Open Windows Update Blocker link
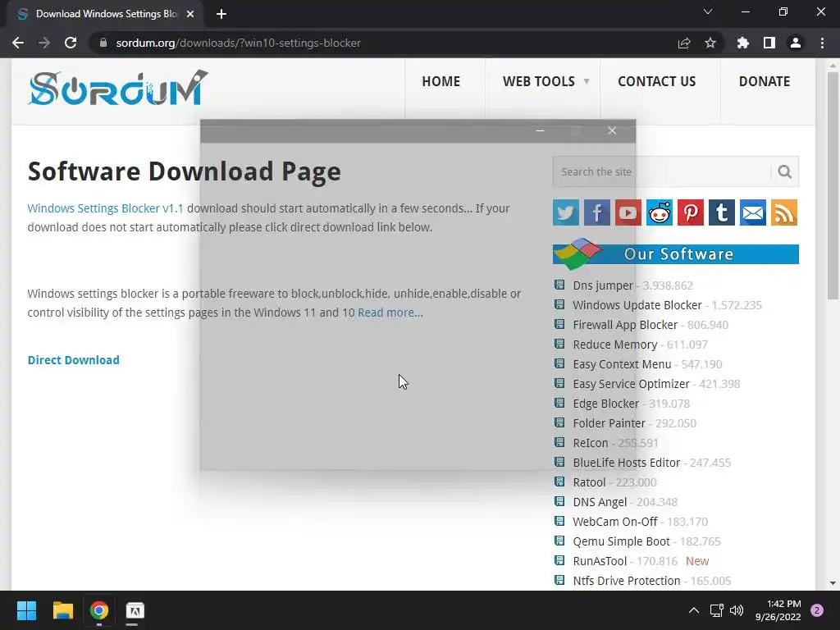 coord(637,305)
